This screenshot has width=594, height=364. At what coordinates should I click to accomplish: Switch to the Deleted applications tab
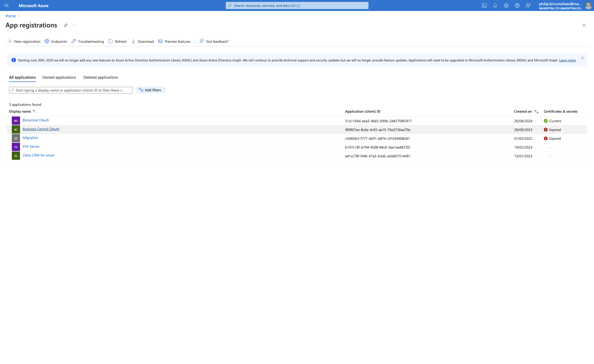101,77
